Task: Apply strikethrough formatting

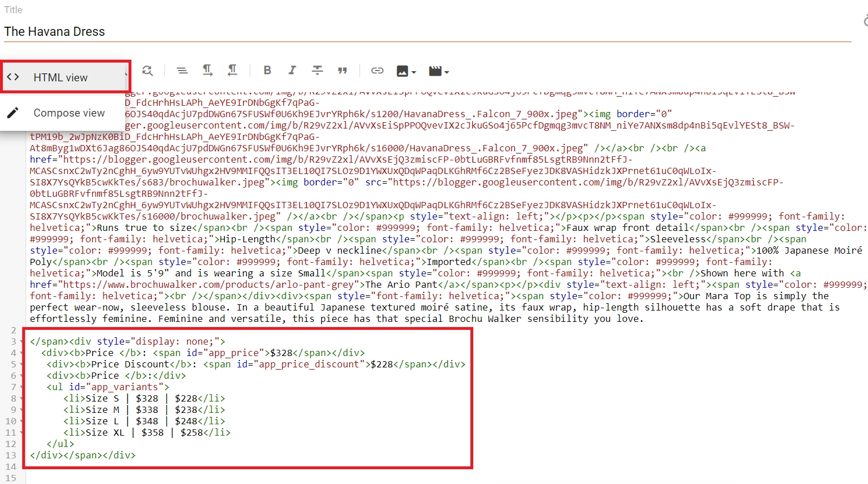Action: click(x=317, y=71)
